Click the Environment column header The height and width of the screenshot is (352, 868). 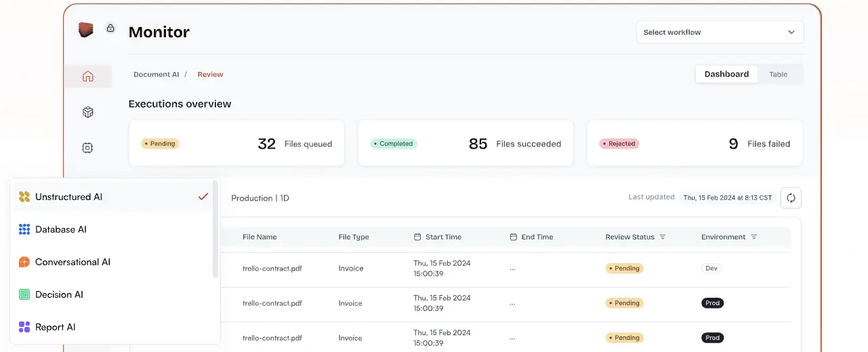click(724, 237)
